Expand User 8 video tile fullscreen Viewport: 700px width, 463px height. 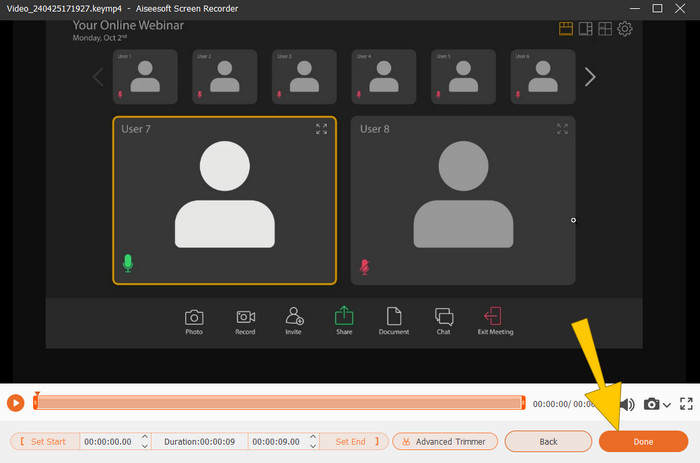tap(562, 129)
